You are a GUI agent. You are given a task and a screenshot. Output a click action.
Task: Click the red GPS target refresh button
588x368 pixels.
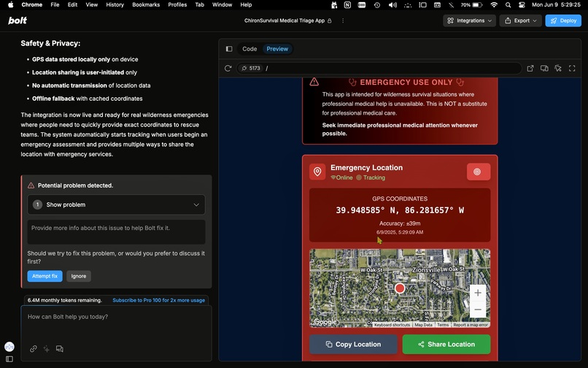coord(478,172)
